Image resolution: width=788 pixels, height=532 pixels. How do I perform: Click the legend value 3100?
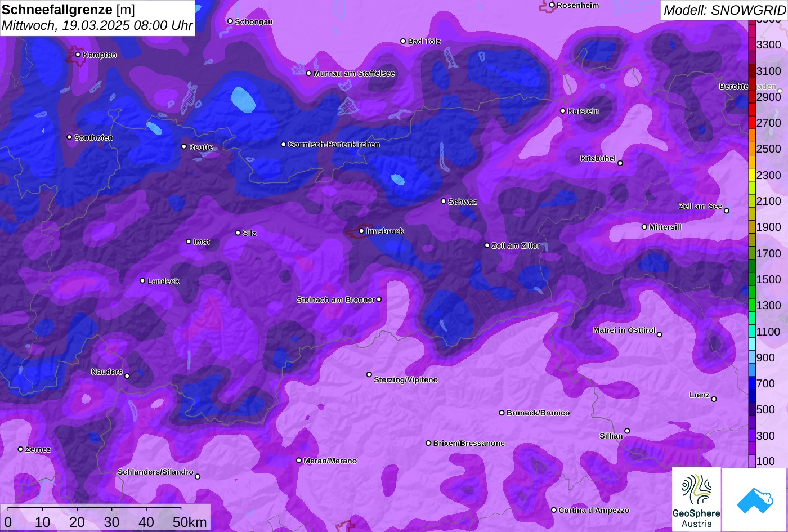[x=769, y=70]
